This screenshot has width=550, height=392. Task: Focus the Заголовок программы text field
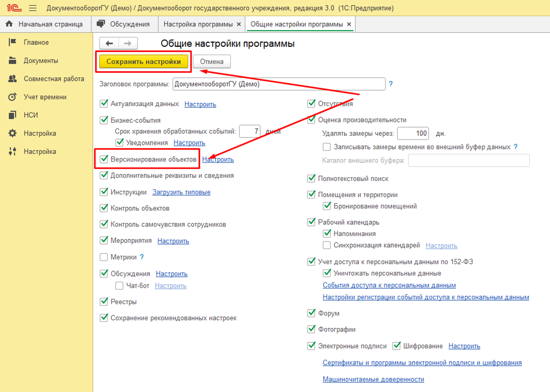[x=279, y=84]
